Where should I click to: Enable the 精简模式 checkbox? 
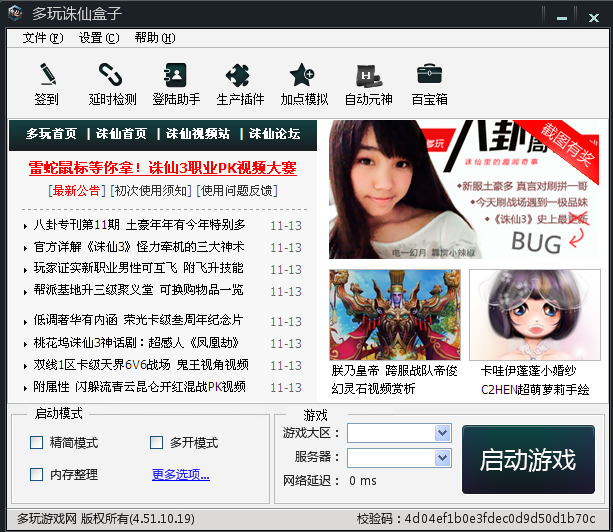[37, 442]
